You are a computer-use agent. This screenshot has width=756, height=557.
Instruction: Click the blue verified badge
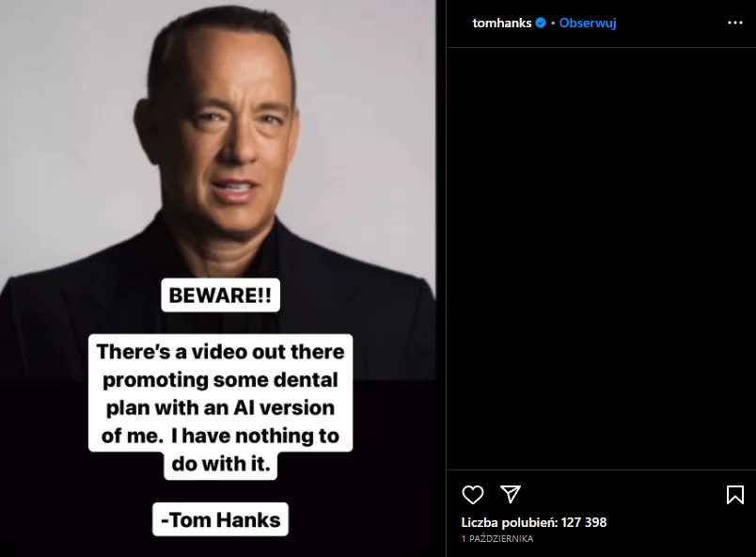tap(541, 23)
